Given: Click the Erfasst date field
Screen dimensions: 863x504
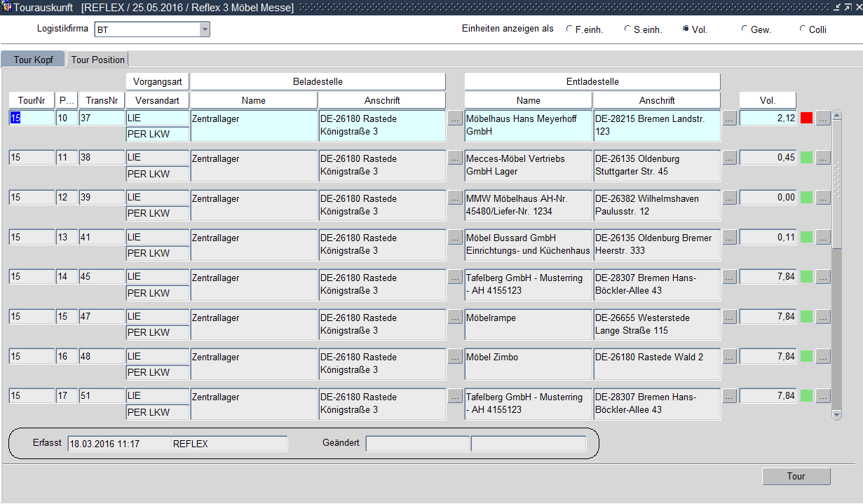Looking at the screenshot, I should tap(119, 444).
